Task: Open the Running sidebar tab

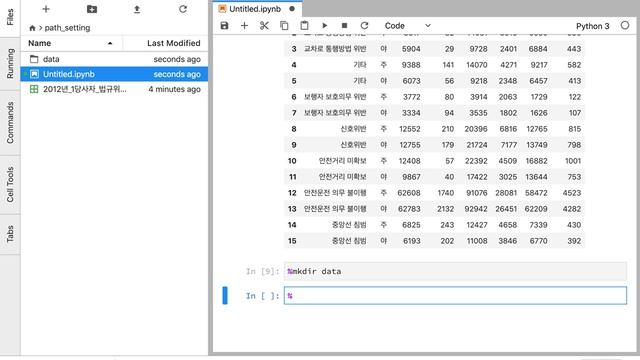Action: coord(10,64)
